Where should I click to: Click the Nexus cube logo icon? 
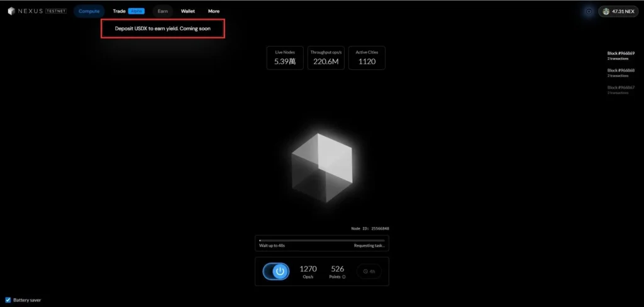(11, 11)
